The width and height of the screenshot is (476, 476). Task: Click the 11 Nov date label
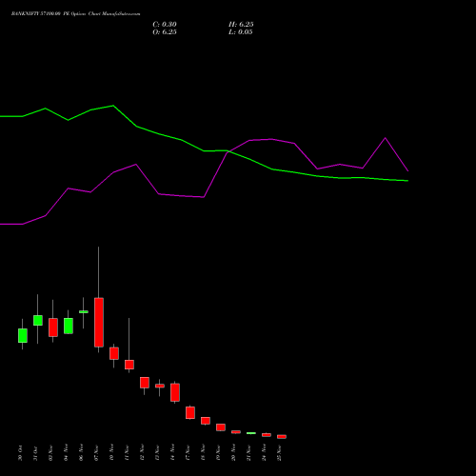click(x=127, y=453)
